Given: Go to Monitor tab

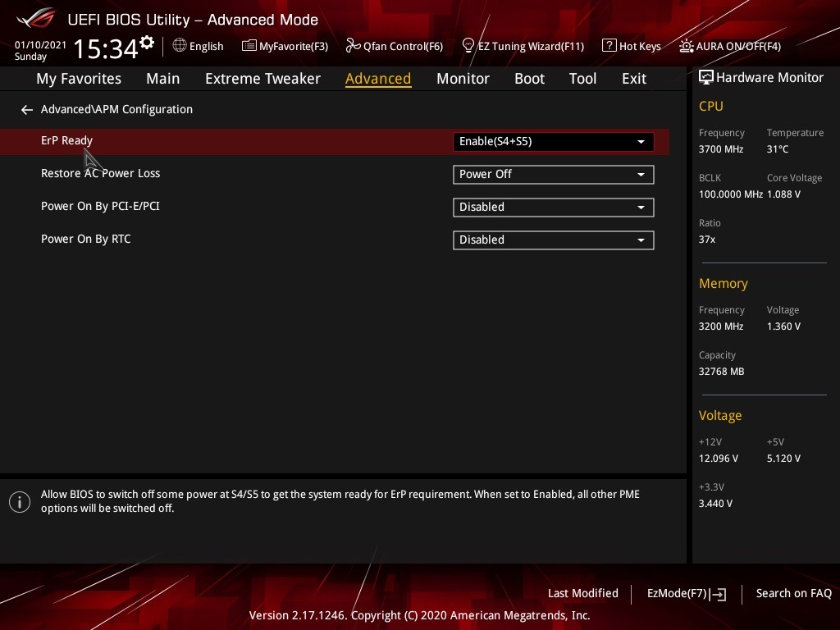Looking at the screenshot, I should click(463, 79).
